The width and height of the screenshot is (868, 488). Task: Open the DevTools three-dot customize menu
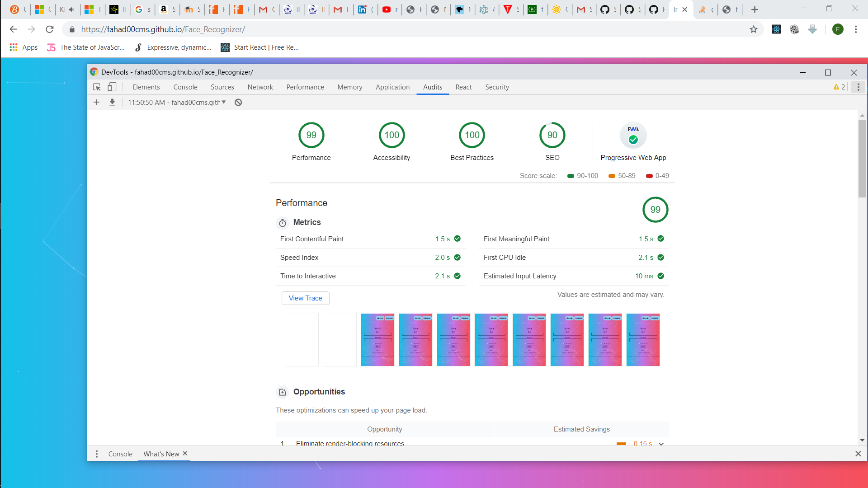pos(858,87)
